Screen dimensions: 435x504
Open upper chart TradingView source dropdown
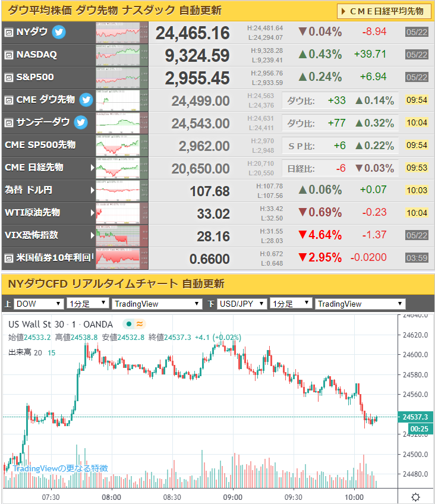(157, 304)
